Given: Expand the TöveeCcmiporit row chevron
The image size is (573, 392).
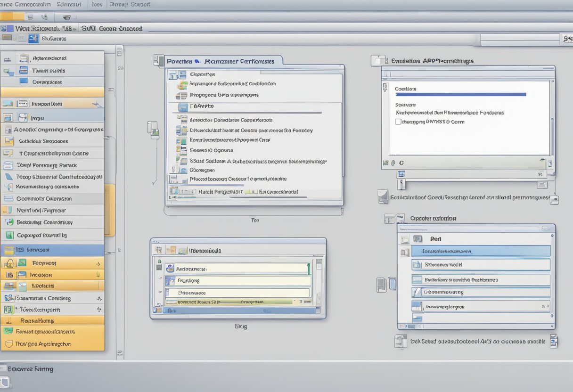Looking at the screenshot, I should 99,310.
